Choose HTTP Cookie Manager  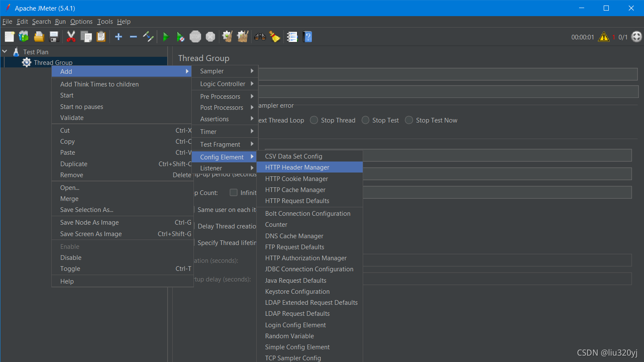(x=310, y=178)
